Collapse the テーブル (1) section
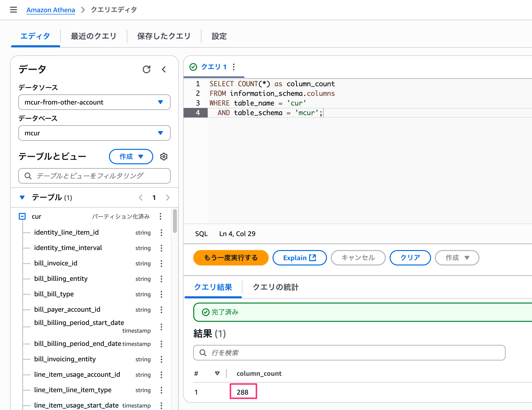 click(22, 198)
